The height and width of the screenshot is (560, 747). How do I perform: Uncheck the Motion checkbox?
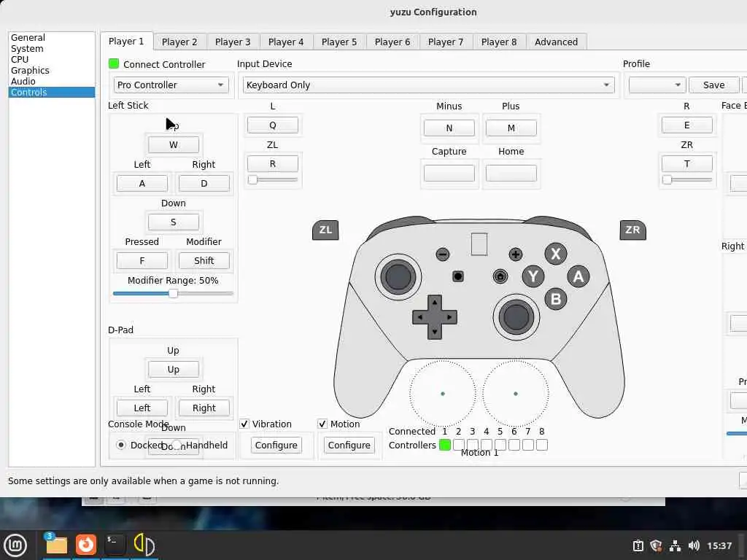322,424
